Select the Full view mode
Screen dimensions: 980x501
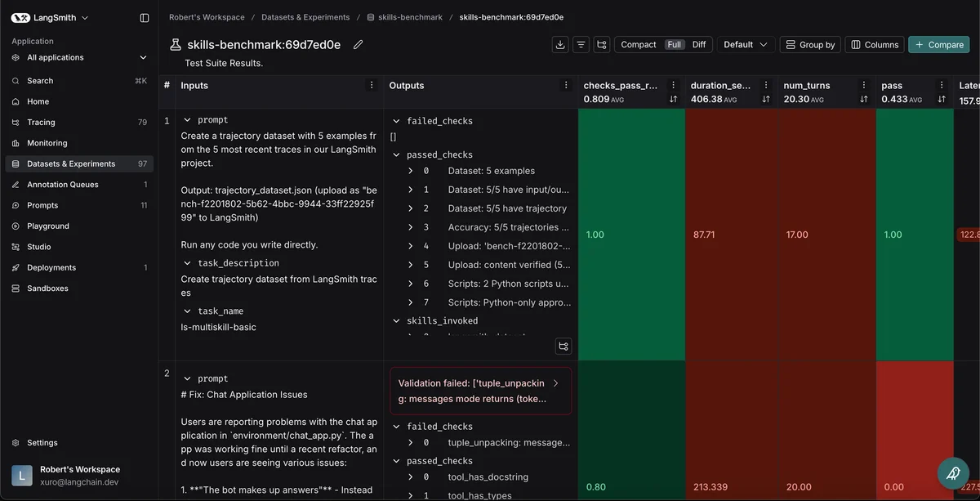[675, 45]
